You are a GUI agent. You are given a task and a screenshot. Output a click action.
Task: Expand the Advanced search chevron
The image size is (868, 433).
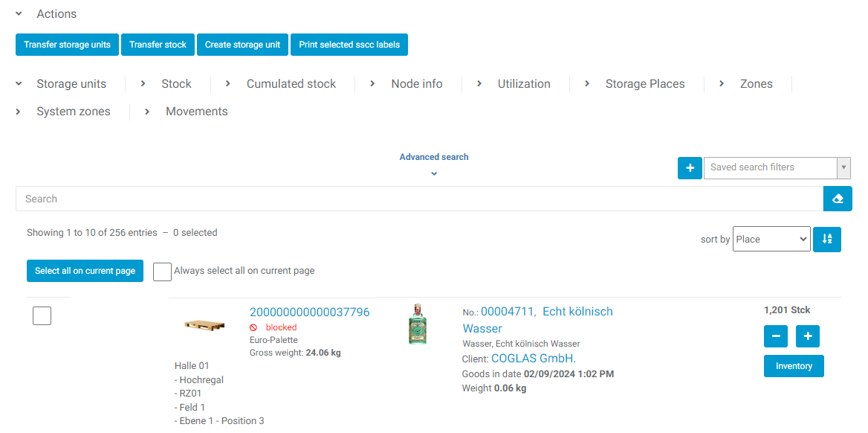pos(434,174)
